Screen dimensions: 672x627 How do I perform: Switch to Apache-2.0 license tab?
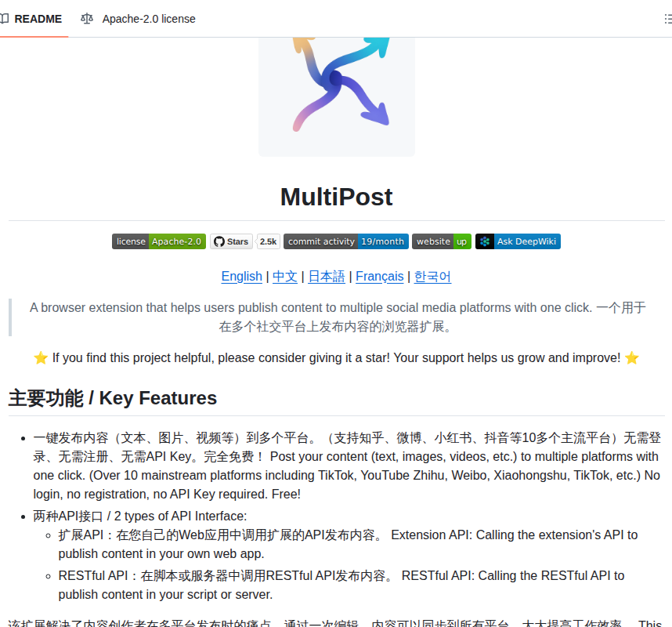point(138,19)
